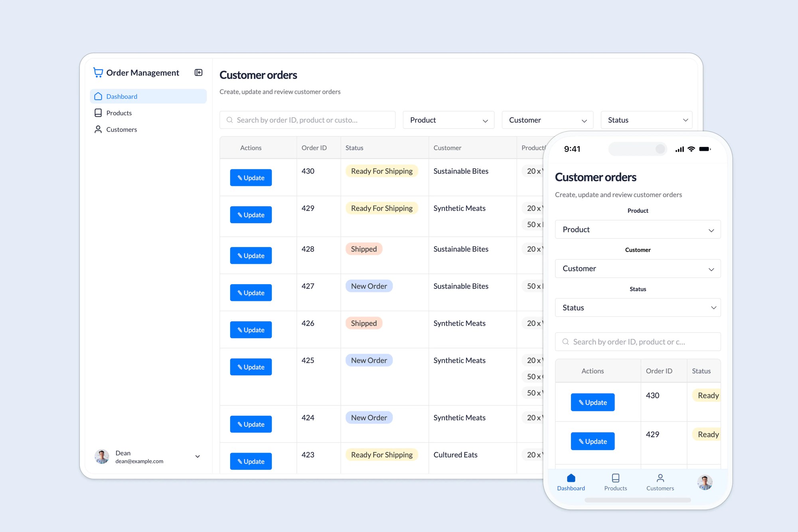Click the Customers person icon in sidebar
Screen dimensions: 798x532
pyautogui.click(x=98, y=129)
